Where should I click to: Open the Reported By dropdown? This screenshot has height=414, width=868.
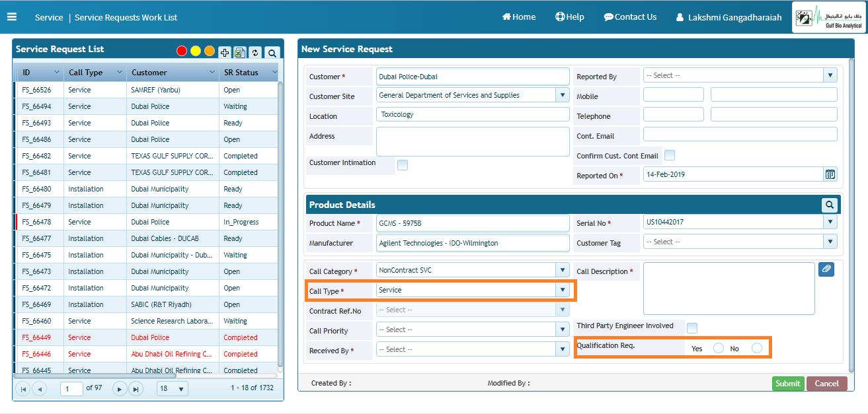[830, 75]
